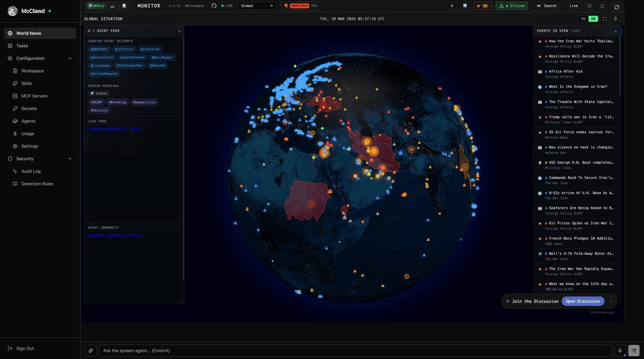
Task: Click the down-arrow download icon
Action: pyautogui.click(x=452, y=6)
